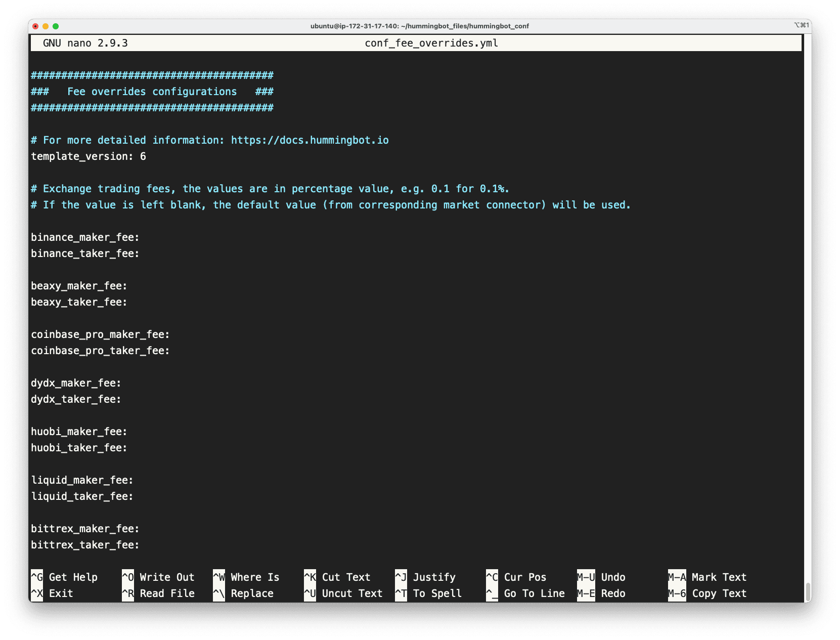Close the terminal window with red button
Screen dimensions: 840x640
click(35, 26)
